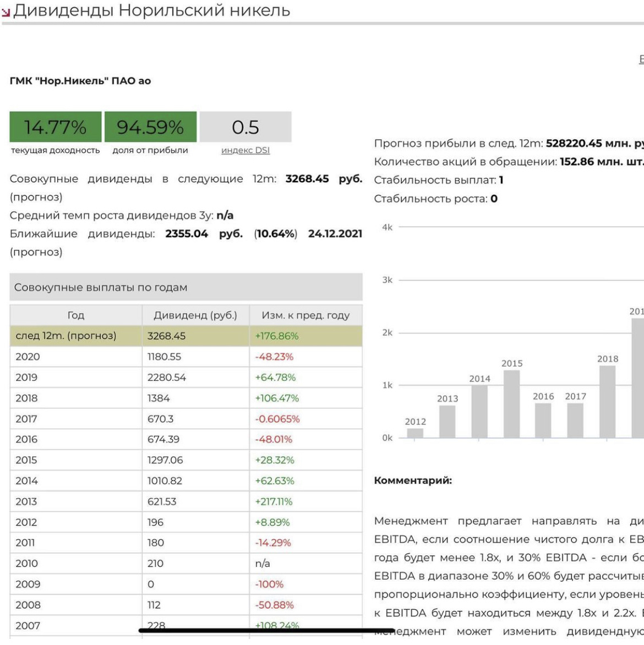Click the 14.77% current yield box
Image resolution: width=644 pixels, height=645 pixels.
point(56,127)
